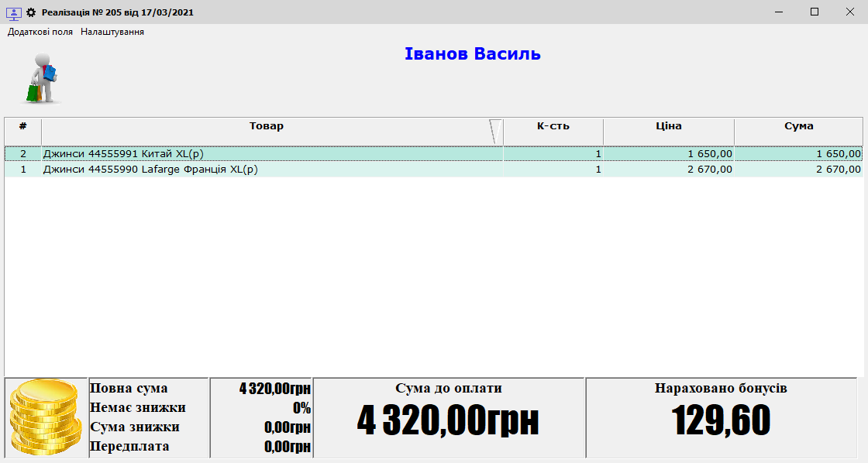This screenshot has width=868, height=463.
Task: Click the customer name Іванов Василь
Action: tap(472, 54)
